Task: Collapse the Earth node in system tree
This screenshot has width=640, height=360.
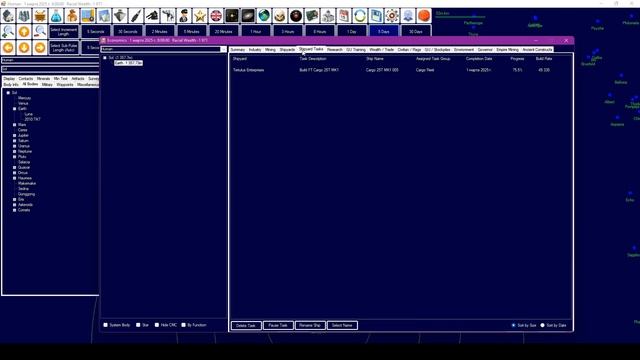Action: tap(15, 109)
